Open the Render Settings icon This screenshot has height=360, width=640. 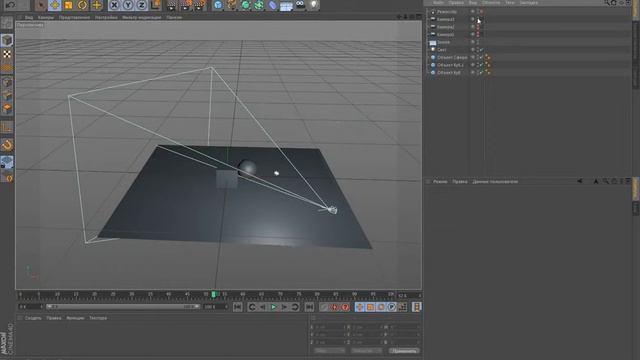point(200,5)
